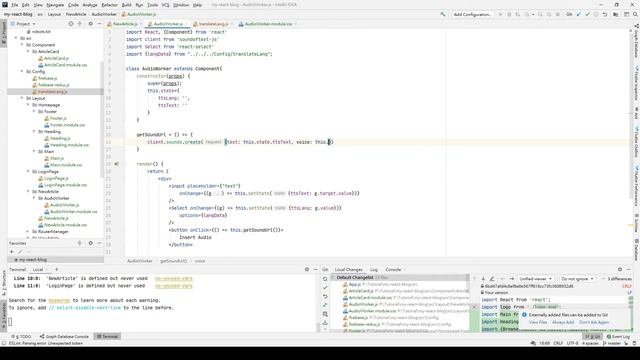This screenshot has width=640, height=360.
Task: Open the Refactor menu
Action: [109, 5]
